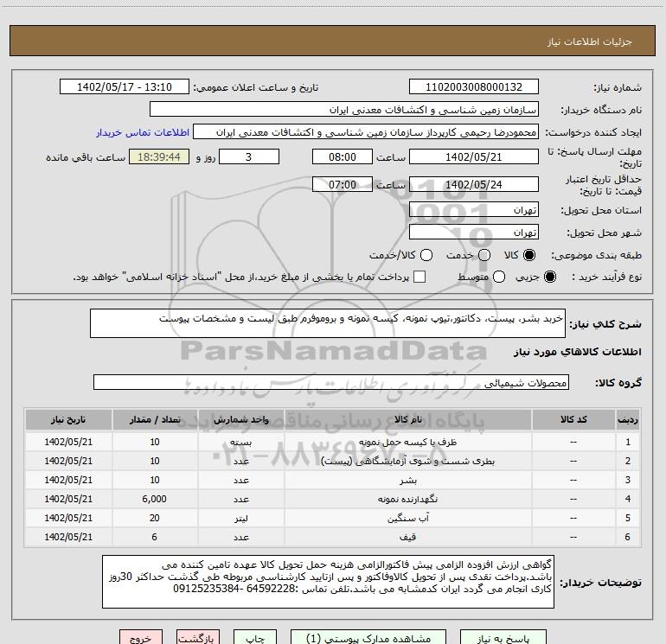Click the quantity 20 for آب سنگین
This screenshot has width=666, height=644.
[155, 518]
